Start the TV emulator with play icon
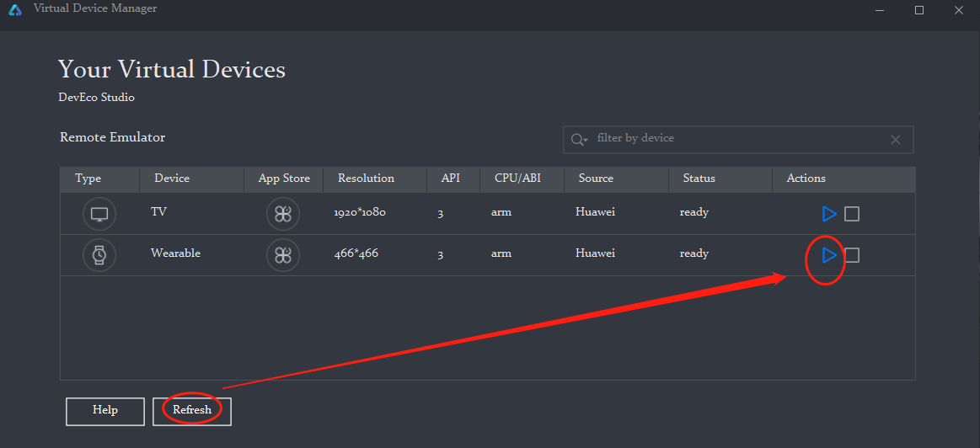This screenshot has width=980, height=448. tap(829, 214)
